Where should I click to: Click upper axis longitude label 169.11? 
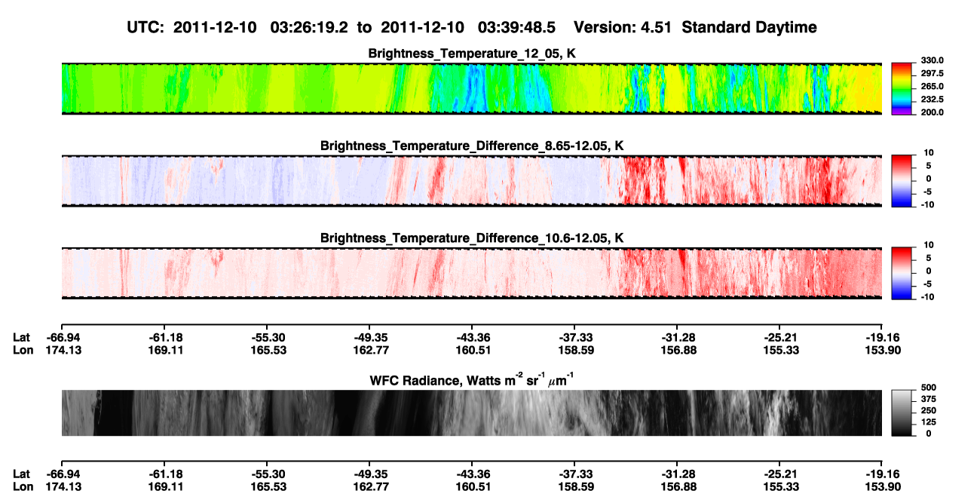pyautogui.click(x=164, y=350)
